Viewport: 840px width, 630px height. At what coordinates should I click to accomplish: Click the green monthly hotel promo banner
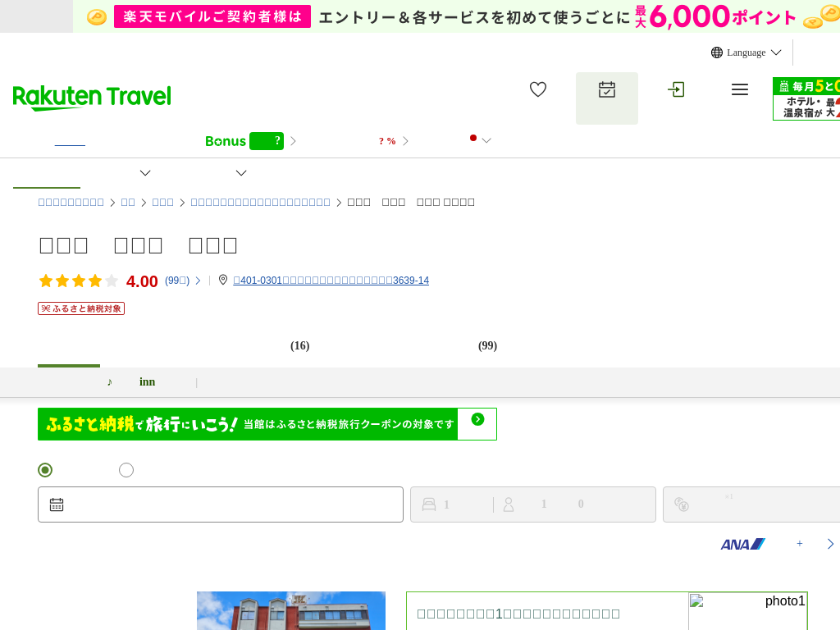click(806, 99)
